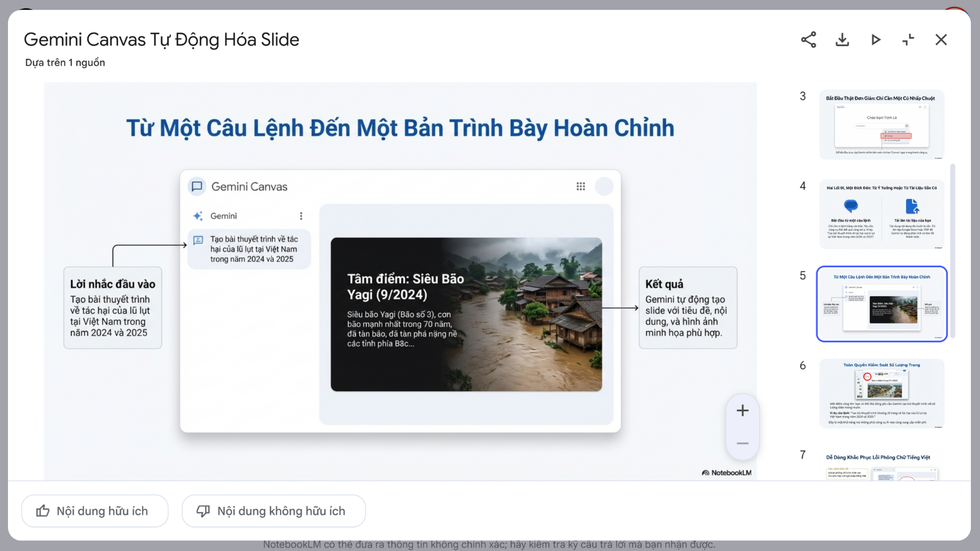Click the thumbs down icon
This screenshot has height=551, width=980.
[x=203, y=511]
